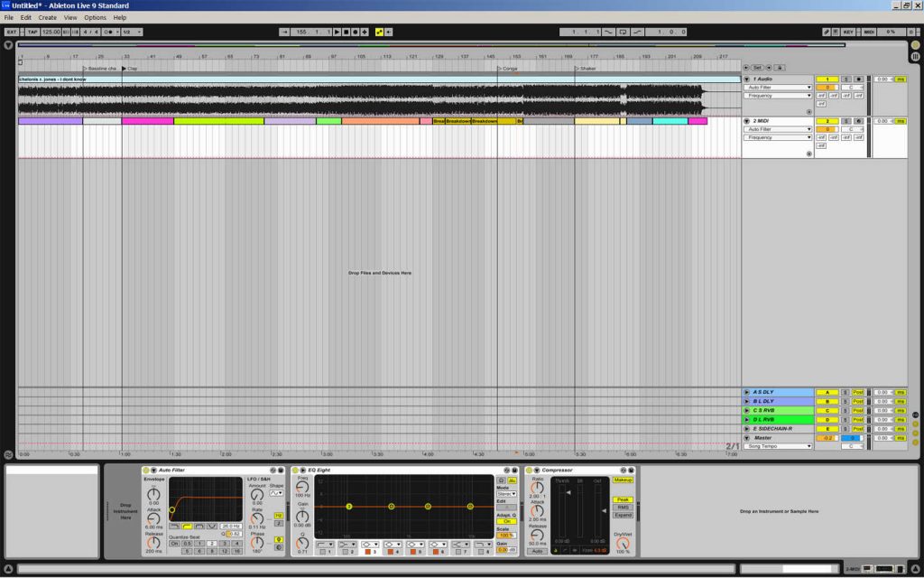Open Frequency parameter dropdown on 2 MIDI
Screen dimensions: 924x578
778,137
